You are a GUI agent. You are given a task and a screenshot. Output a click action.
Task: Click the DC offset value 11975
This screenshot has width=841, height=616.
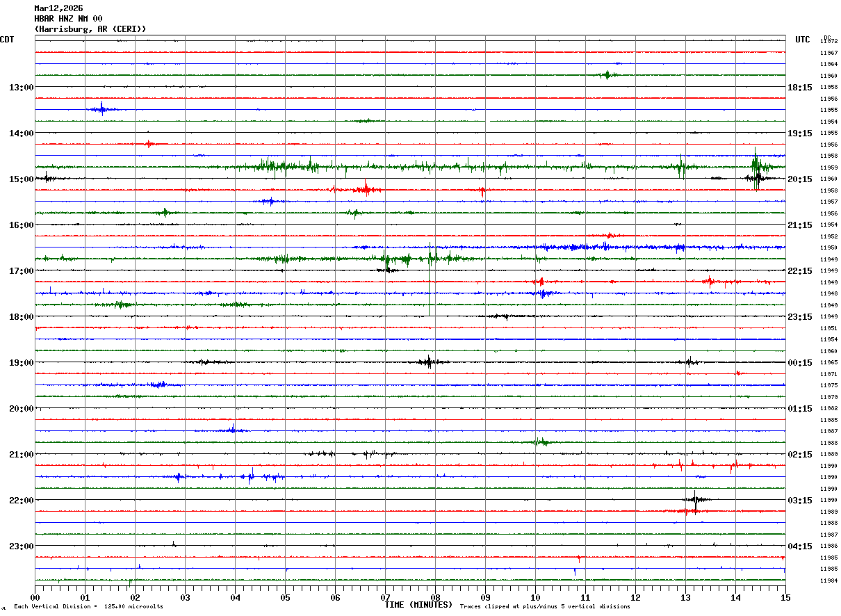point(828,385)
